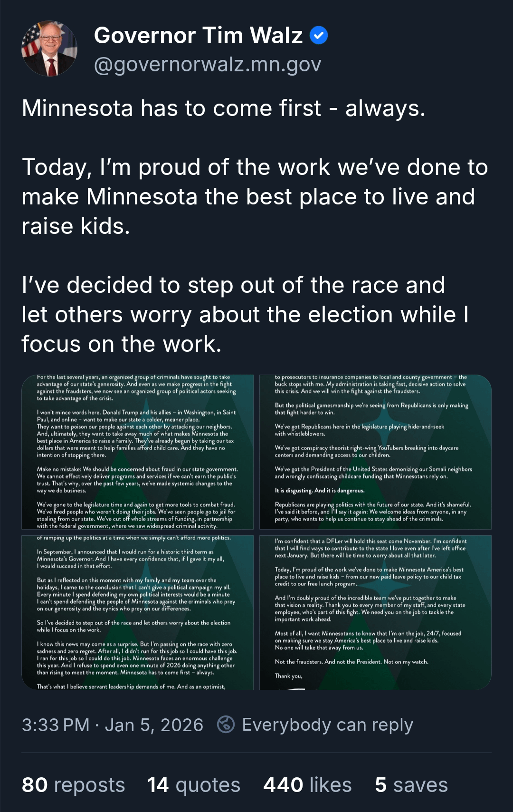Screen dimensions: 513x812
Task: Click Governor Tim Walz's profile avatar
Action: pyautogui.click(x=49, y=48)
